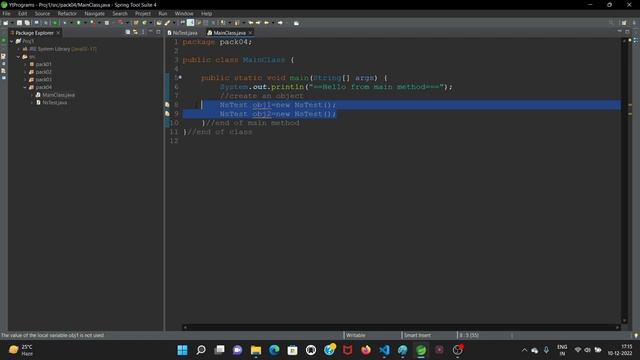The height and width of the screenshot is (360, 640).
Task: Click the Windows Start button
Action: coord(182,350)
